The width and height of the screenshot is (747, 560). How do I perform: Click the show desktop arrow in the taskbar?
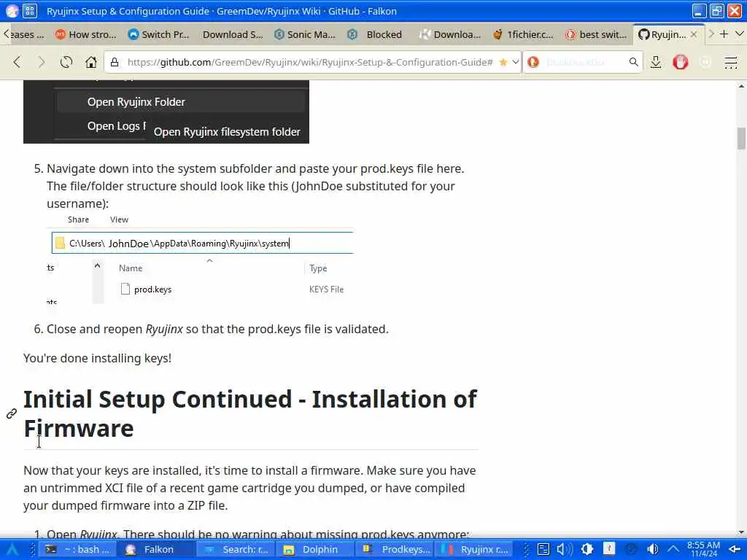click(735, 550)
